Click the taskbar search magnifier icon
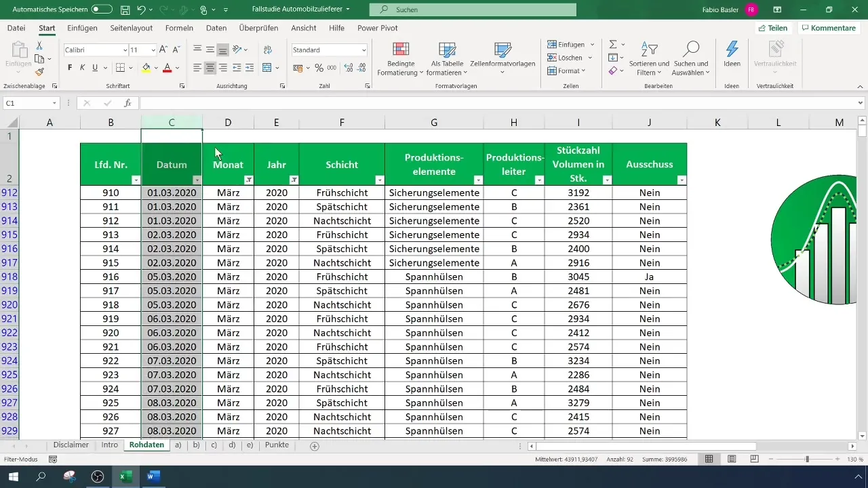This screenshot has width=868, height=488. point(41,476)
